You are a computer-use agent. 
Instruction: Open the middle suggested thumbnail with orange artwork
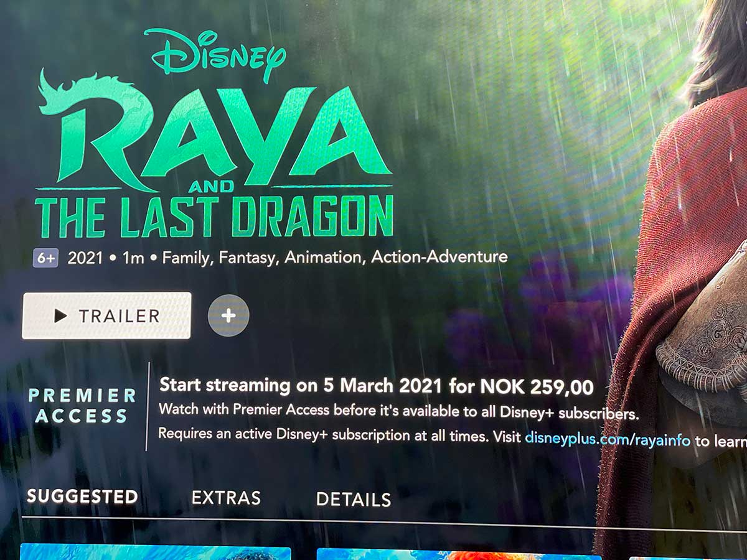click(x=459, y=554)
